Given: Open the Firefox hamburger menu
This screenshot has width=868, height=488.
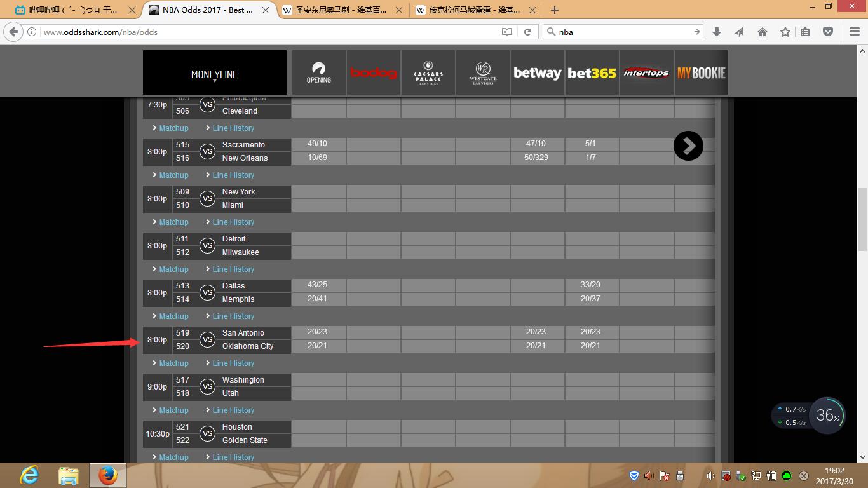Looking at the screenshot, I should point(855,32).
